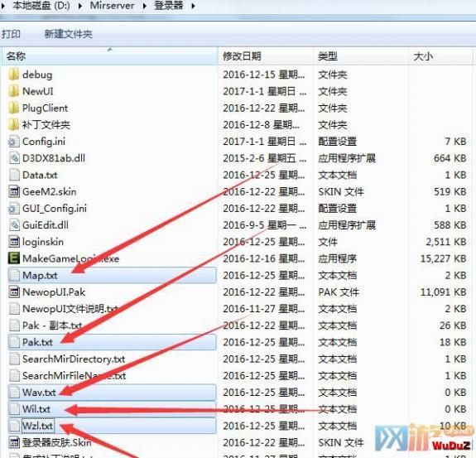The width and height of the screenshot is (476, 458).
Task: Click the loginskin file icon
Action: tap(14, 242)
